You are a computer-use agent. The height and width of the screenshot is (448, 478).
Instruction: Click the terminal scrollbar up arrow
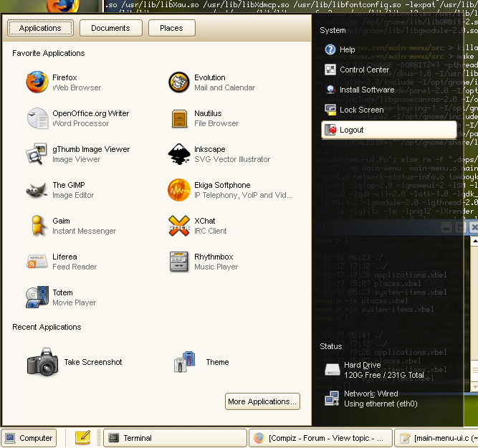coord(474,242)
